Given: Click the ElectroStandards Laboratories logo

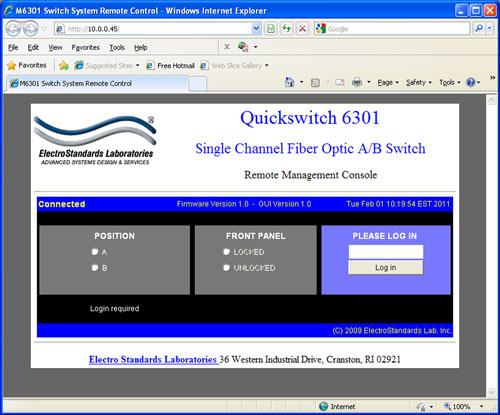Looking at the screenshot, I should tap(96, 140).
